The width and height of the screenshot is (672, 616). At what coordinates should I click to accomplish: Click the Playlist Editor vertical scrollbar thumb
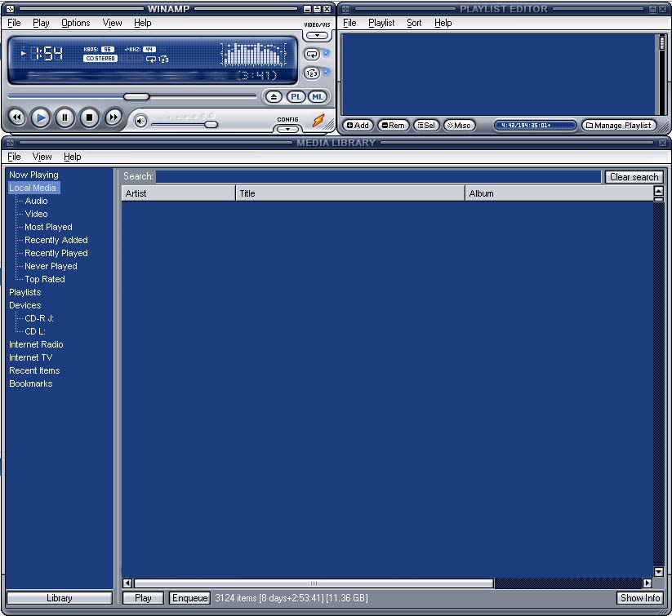coord(661,43)
